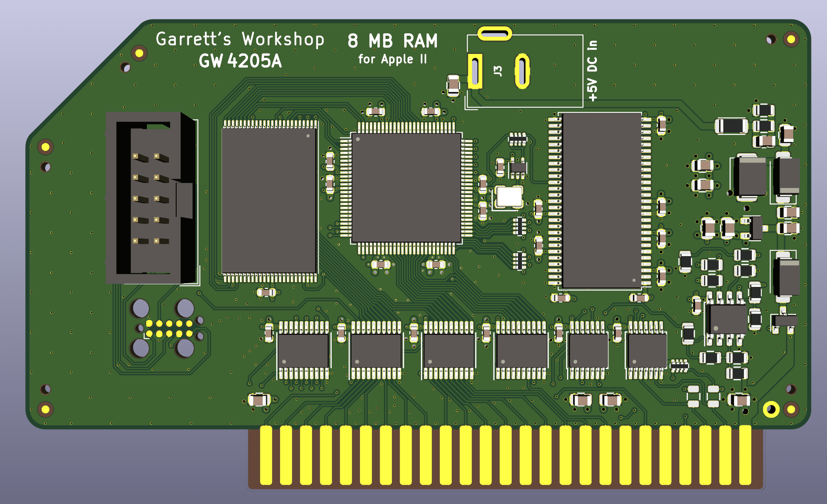Click the "GW4205A" board model text
The image size is (827, 504).
click(x=240, y=61)
